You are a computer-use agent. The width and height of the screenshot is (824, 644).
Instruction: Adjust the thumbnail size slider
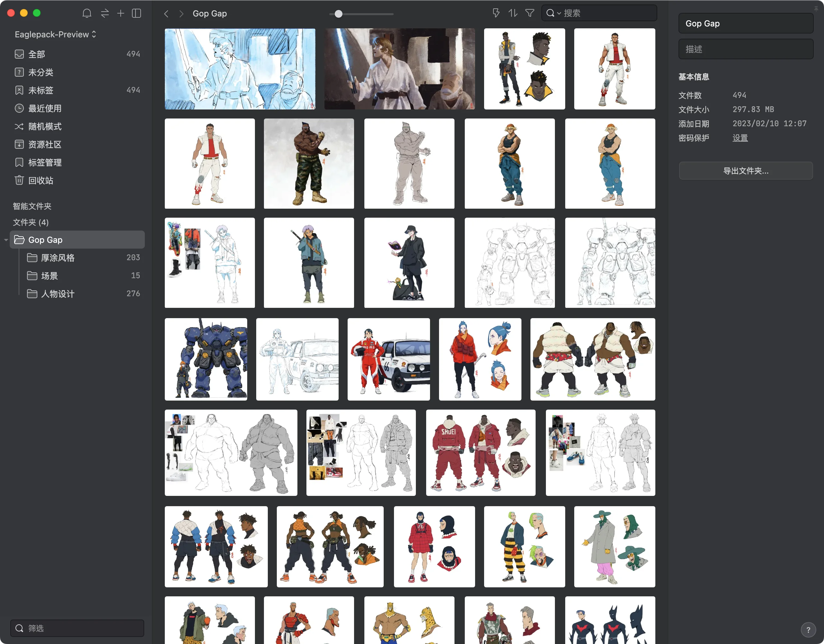tap(339, 14)
